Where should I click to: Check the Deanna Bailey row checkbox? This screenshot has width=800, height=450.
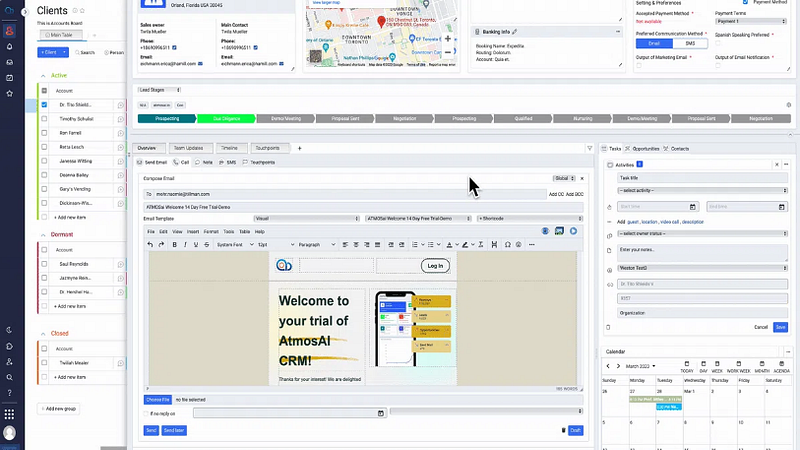(x=44, y=175)
